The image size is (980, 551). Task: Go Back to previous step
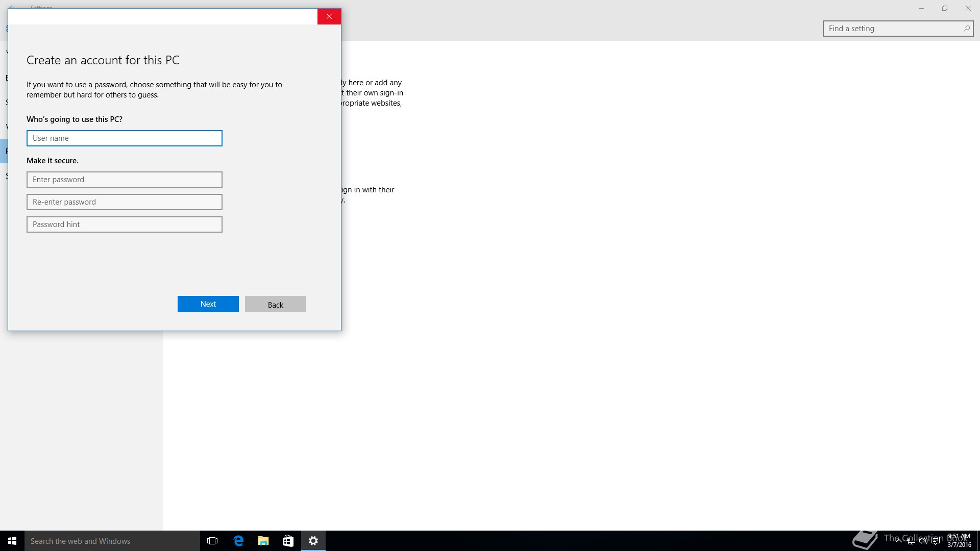[275, 304]
